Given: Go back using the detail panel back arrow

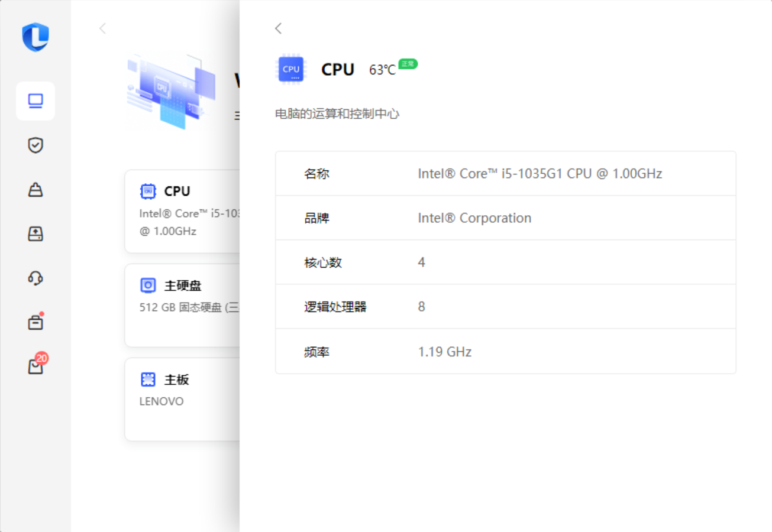Looking at the screenshot, I should 279,28.
